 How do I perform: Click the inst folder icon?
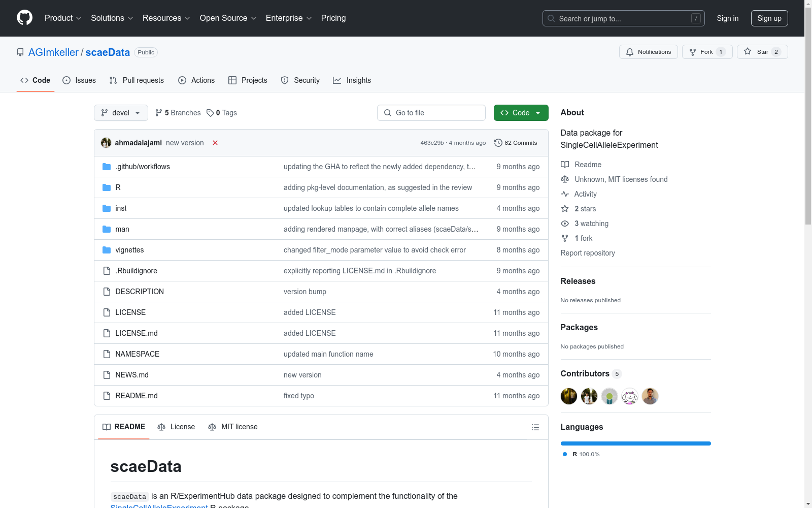107,208
